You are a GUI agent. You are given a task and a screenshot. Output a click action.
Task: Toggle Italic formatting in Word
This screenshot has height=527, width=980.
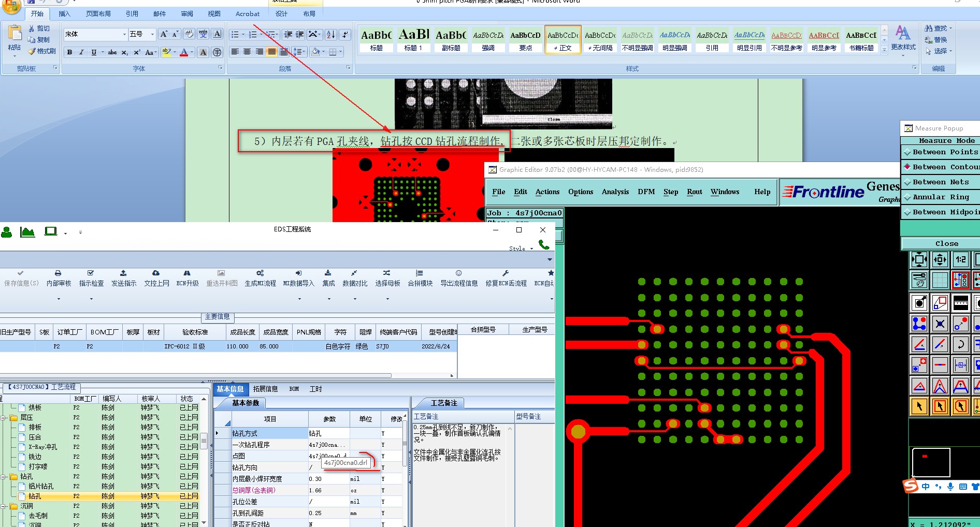[81, 52]
